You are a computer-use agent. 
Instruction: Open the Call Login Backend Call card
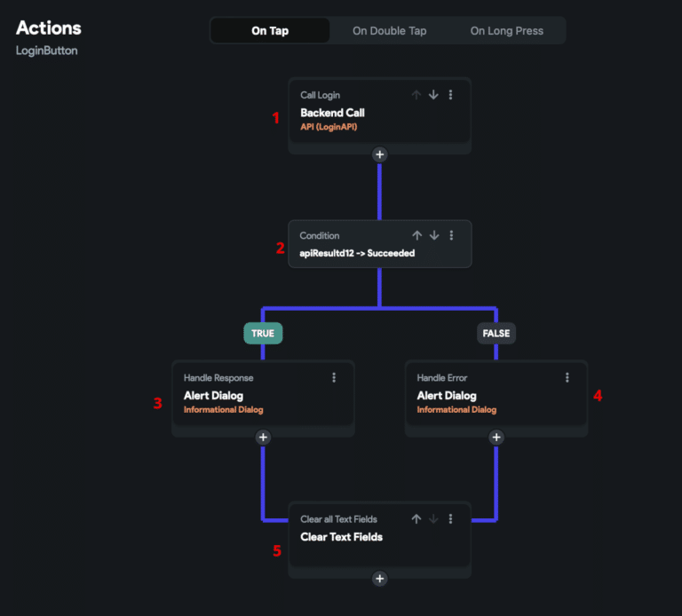click(380, 111)
